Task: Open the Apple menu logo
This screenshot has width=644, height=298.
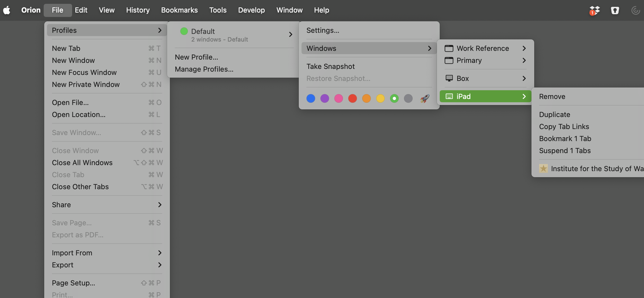Action: tap(7, 10)
